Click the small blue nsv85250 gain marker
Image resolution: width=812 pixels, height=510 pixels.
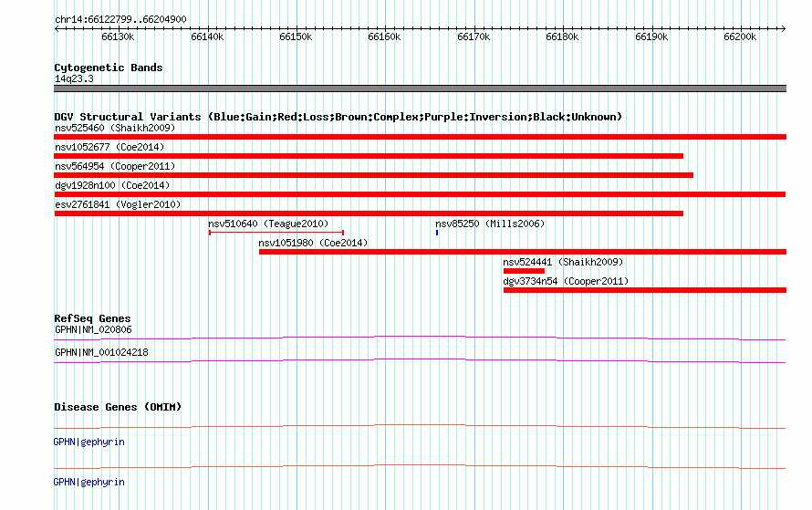437,233
